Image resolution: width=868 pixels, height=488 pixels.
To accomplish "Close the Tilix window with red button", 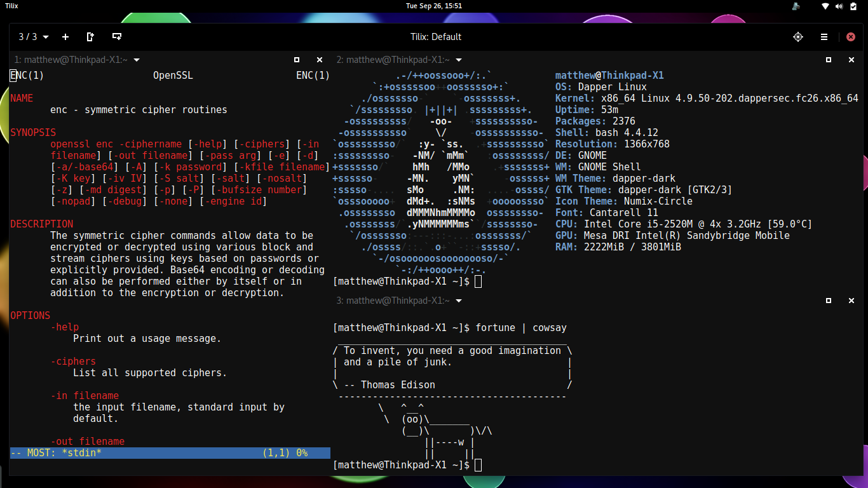I will tap(851, 37).
